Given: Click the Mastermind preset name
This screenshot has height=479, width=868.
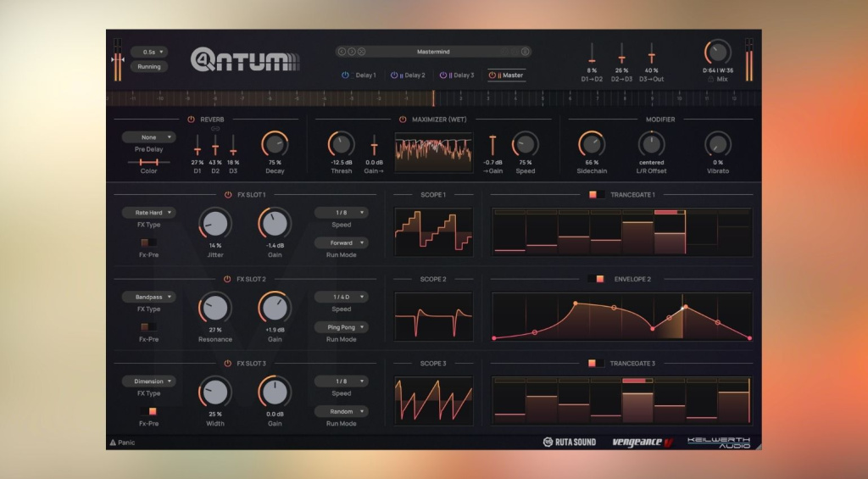Looking at the screenshot, I should pos(433,52).
